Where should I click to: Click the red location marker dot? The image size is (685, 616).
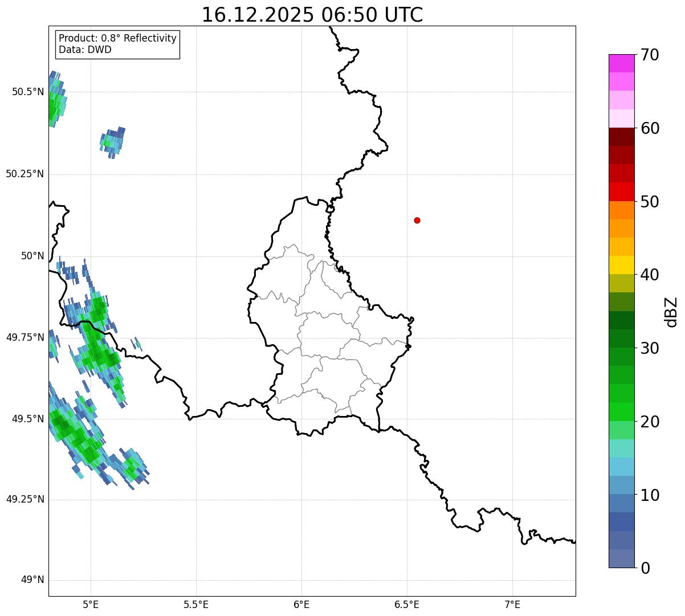pyautogui.click(x=417, y=220)
